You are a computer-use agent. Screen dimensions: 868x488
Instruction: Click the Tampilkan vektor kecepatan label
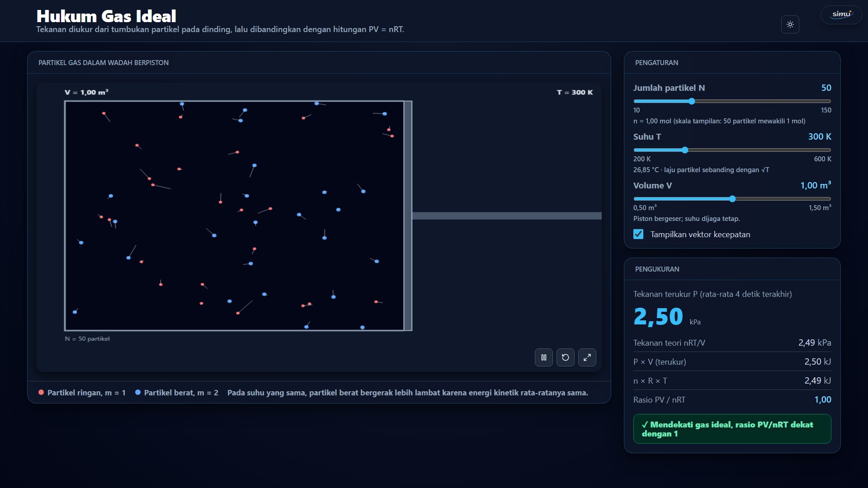(x=700, y=234)
